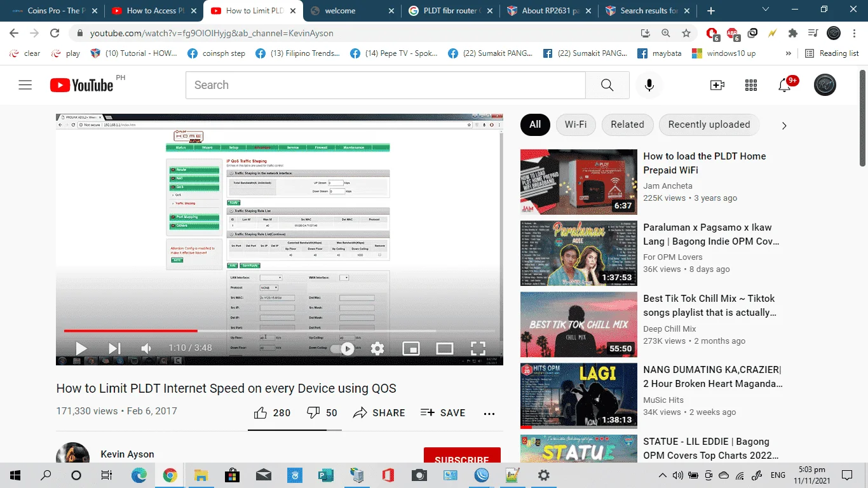Open the media control icon in toolbar

(813, 33)
